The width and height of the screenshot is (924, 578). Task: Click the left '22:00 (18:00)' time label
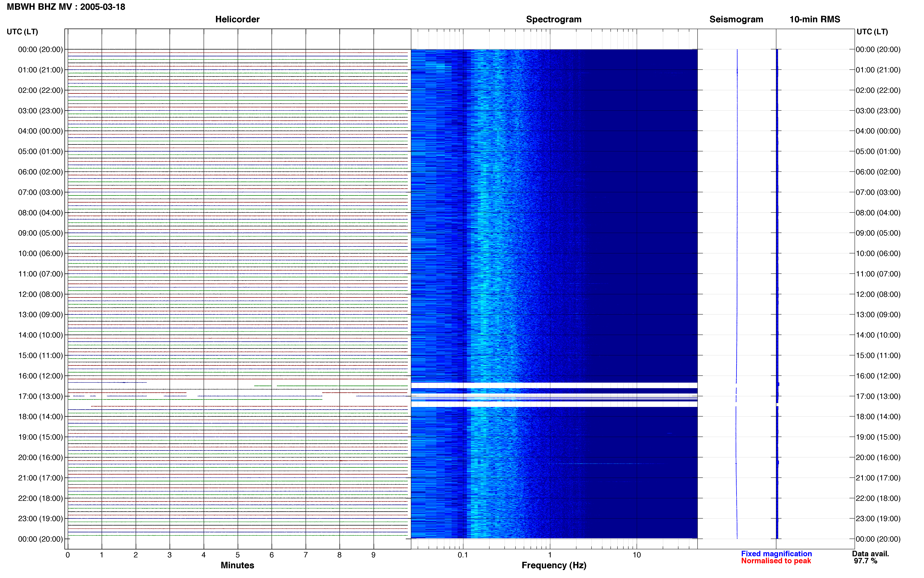pos(41,498)
